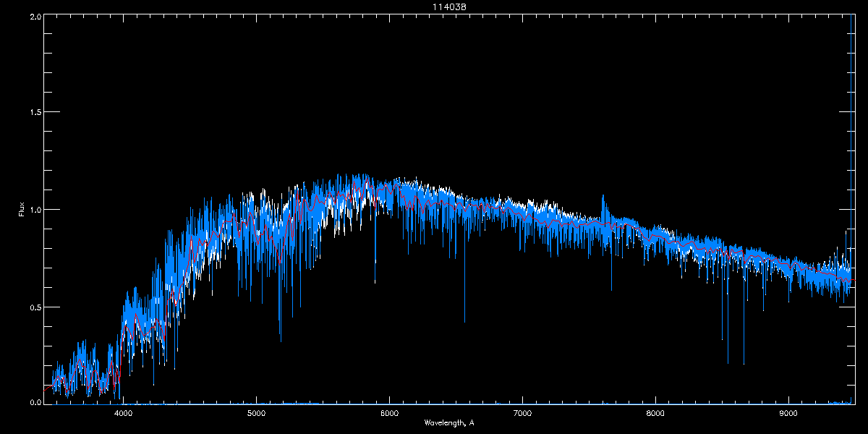Click the deep absorption line bottom near 8660
868x434 pixels.
point(744,364)
